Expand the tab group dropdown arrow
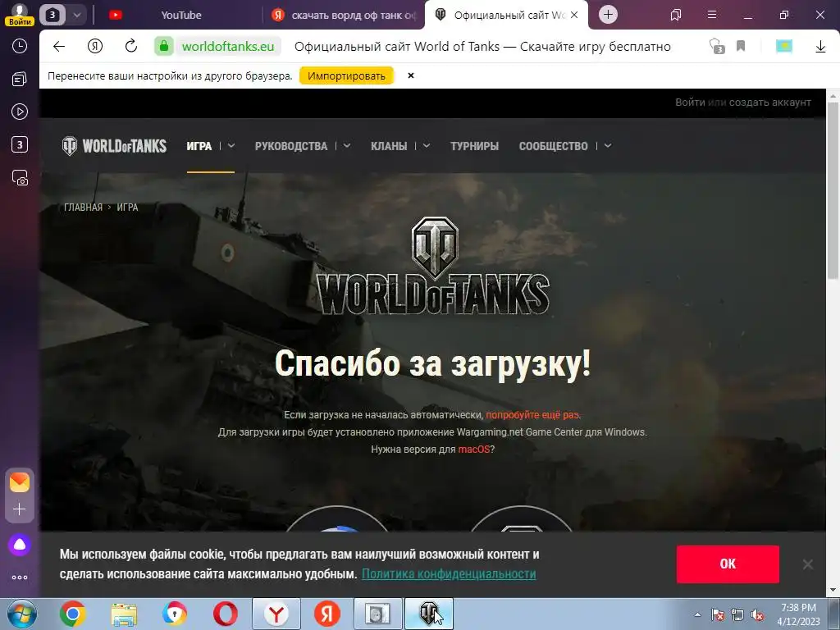Image resolution: width=840 pixels, height=630 pixels. 76,15
